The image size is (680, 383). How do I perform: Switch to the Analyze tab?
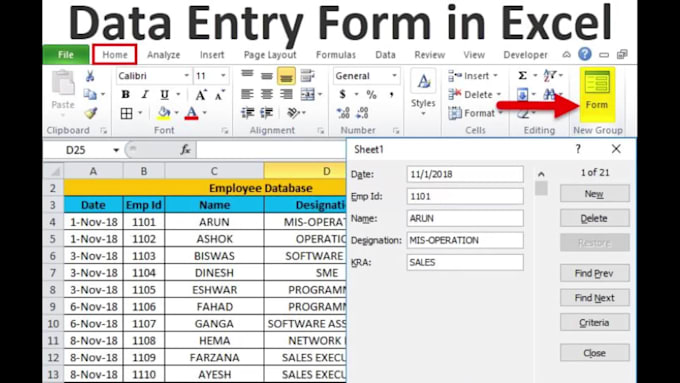pyautogui.click(x=163, y=55)
